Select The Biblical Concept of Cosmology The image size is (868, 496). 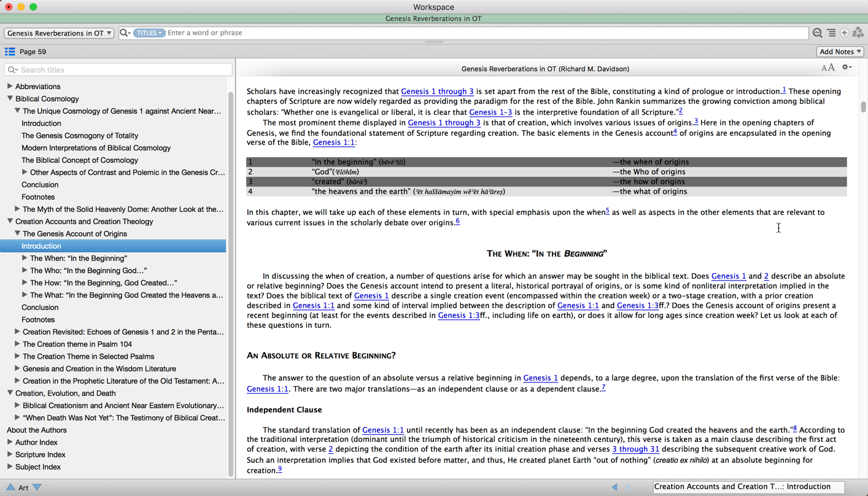pyautogui.click(x=80, y=160)
